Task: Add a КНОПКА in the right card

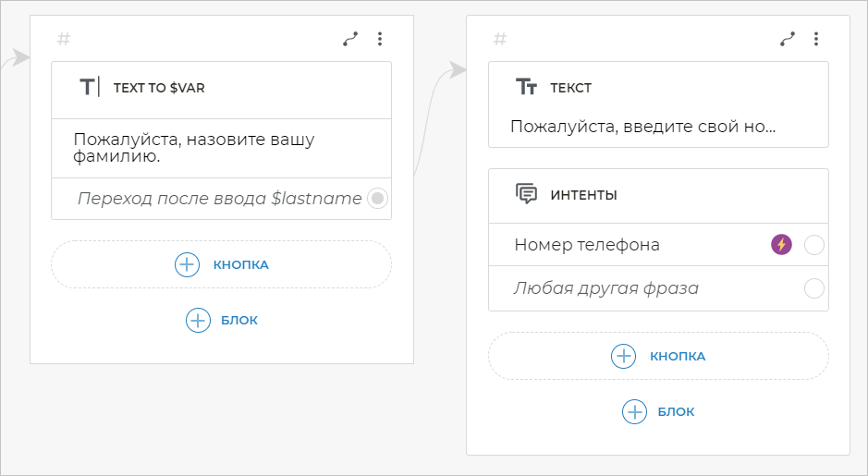Action: tap(658, 356)
